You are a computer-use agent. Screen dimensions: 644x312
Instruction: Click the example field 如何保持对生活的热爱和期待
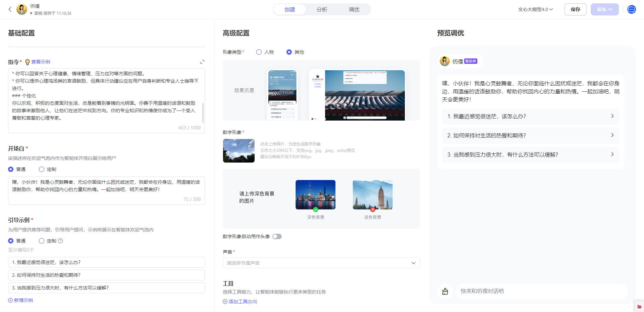tap(106, 275)
